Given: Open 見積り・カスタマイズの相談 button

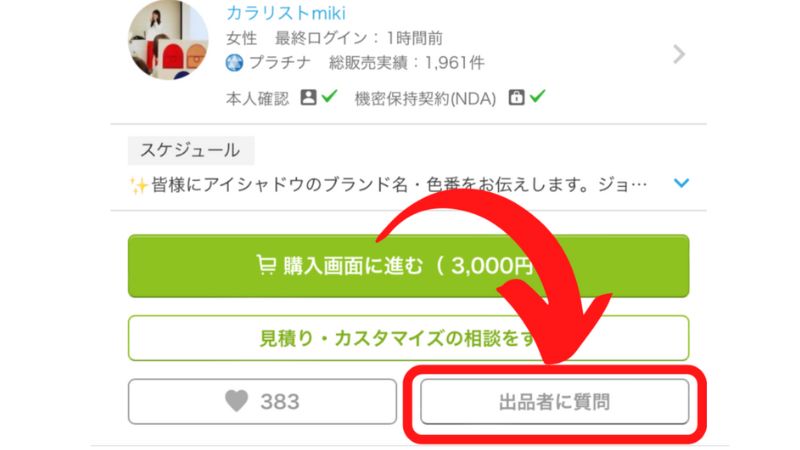Looking at the screenshot, I should 409,338.
